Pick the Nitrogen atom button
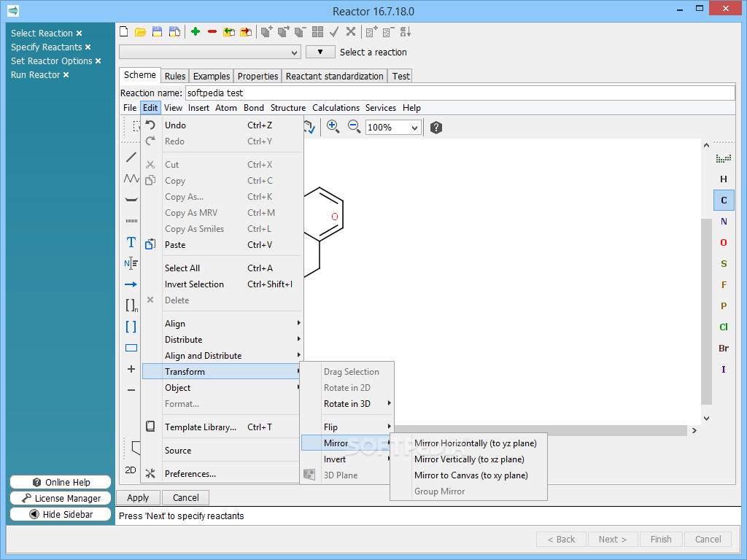The width and height of the screenshot is (747, 560). point(724,222)
